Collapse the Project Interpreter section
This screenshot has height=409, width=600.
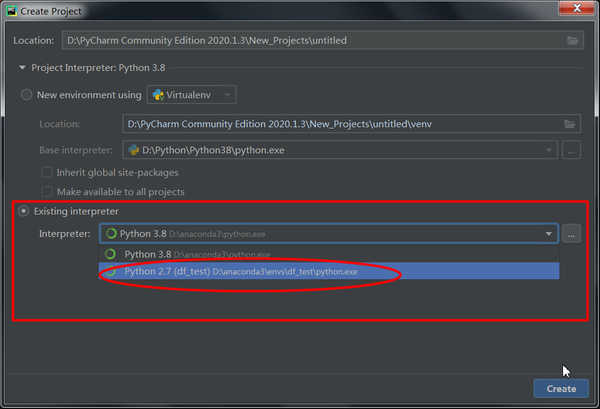coord(22,68)
